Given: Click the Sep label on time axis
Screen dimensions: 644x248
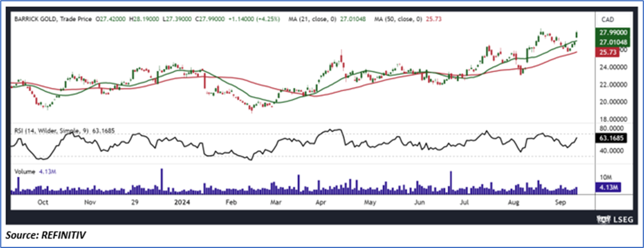Looking at the screenshot, I should pyautogui.click(x=559, y=203).
